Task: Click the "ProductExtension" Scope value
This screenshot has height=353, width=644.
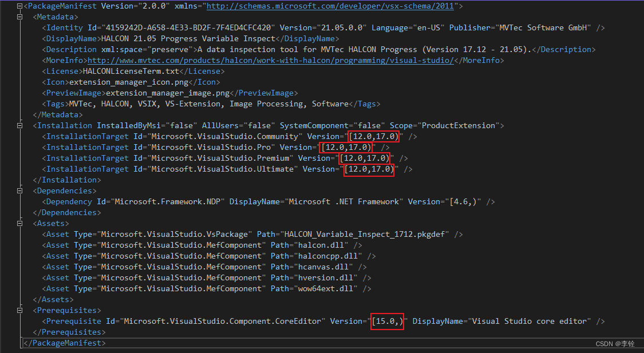Action: (x=459, y=126)
